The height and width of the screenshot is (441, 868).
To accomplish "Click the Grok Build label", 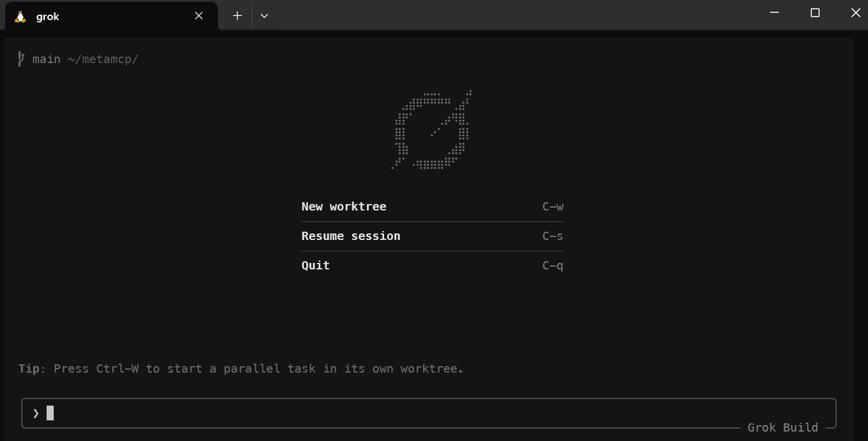I will [x=783, y=427].
